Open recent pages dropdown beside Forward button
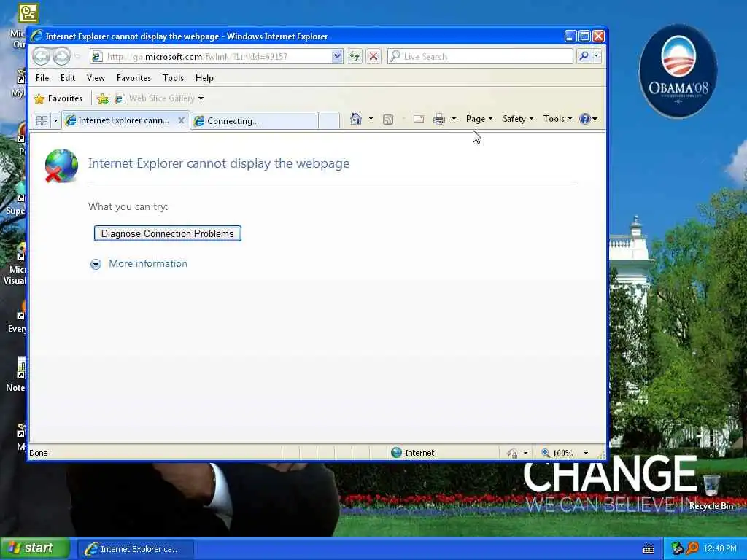The width and height of the screenshot is (747, 560). coord(77,57)
